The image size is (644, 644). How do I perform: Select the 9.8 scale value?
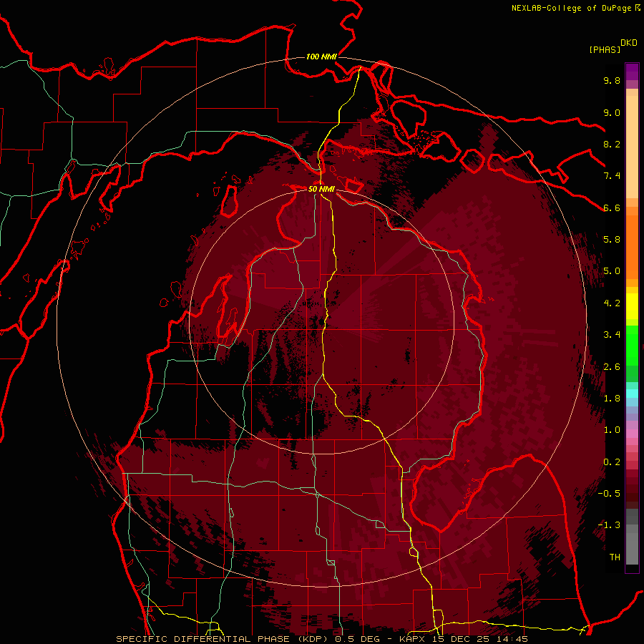(x=612, y=80)
